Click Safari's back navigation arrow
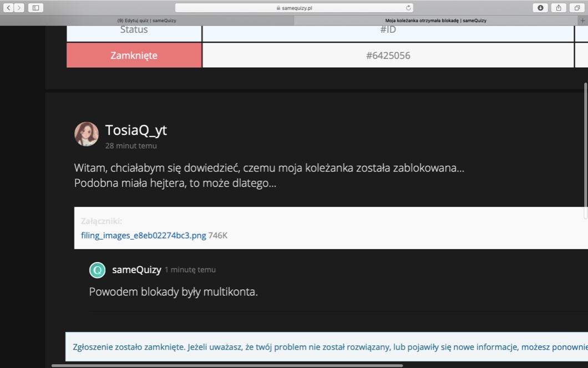 point(8,8)
